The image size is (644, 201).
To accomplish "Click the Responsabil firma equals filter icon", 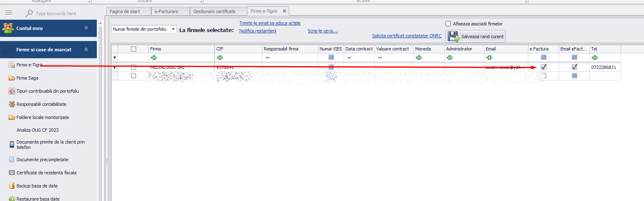I will (267, 58).
